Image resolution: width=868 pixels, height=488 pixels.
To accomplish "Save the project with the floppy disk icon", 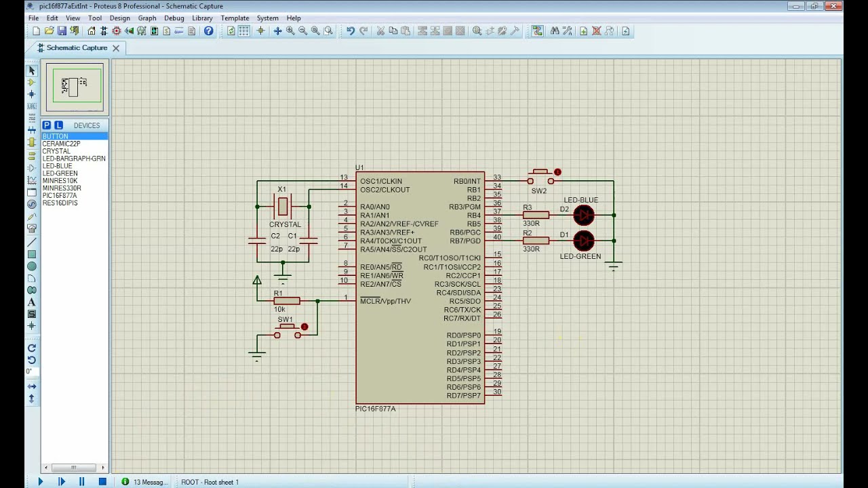I will [x=62, y=31].
